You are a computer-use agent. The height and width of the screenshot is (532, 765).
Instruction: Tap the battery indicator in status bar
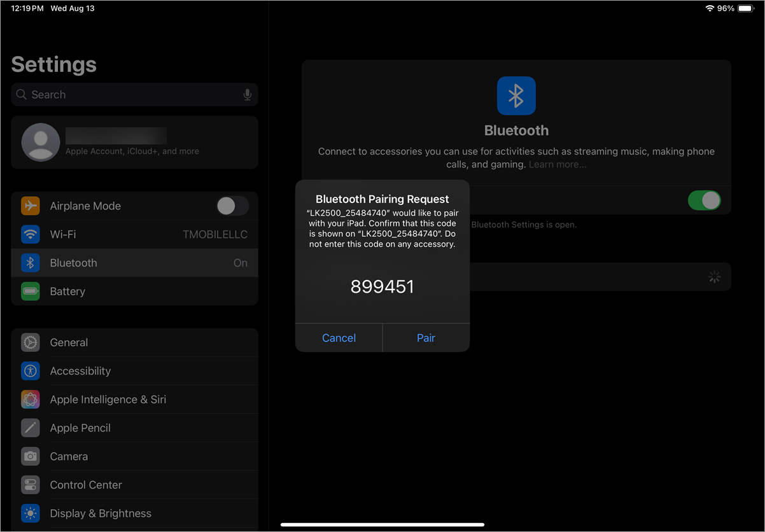746,8
